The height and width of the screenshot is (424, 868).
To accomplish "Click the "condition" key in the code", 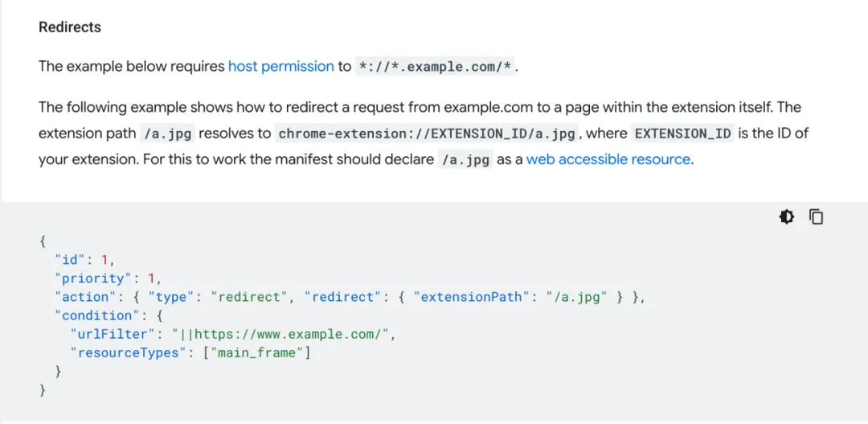I will [x=96, y=315].
